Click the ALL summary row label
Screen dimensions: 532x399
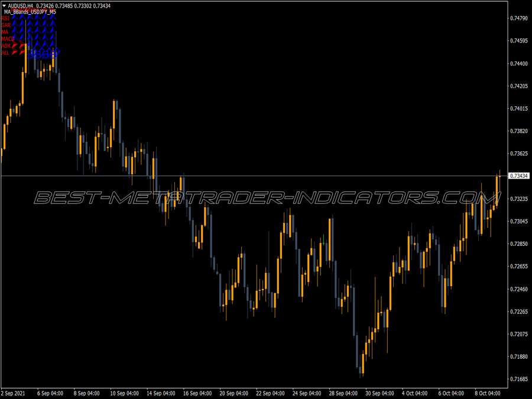click(5, 53)
